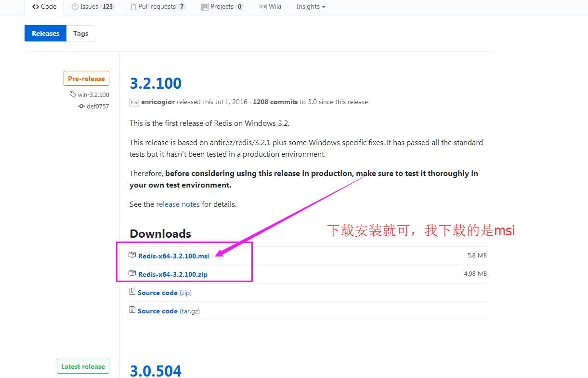Open the Code tab
This screenshot has height=378, width=588.
point(44,7)
